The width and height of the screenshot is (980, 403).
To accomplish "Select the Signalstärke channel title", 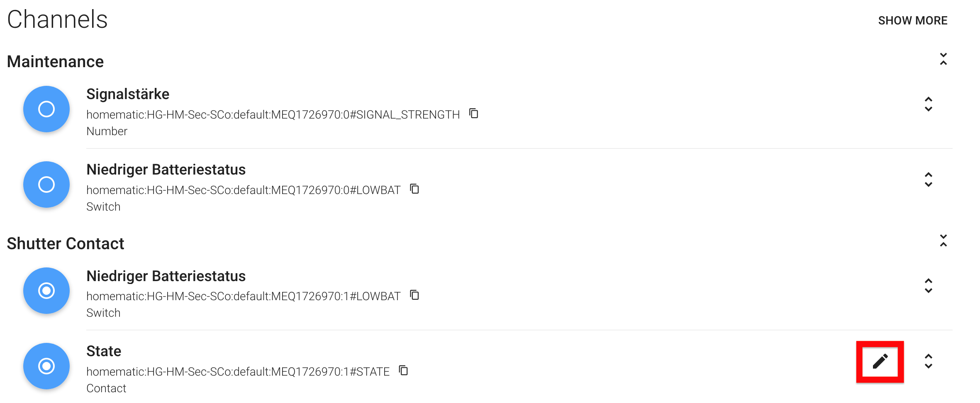I will tap(128, 94).
